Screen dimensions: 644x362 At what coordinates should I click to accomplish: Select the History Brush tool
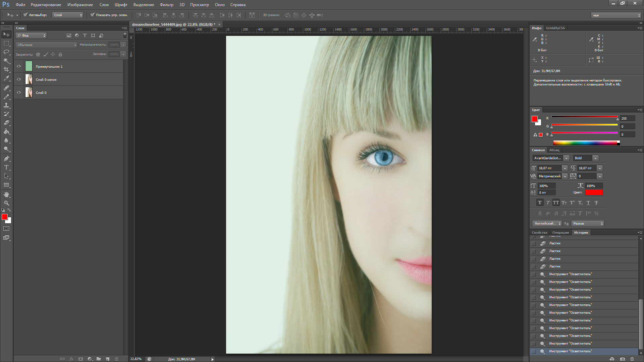tap(6, 114)
